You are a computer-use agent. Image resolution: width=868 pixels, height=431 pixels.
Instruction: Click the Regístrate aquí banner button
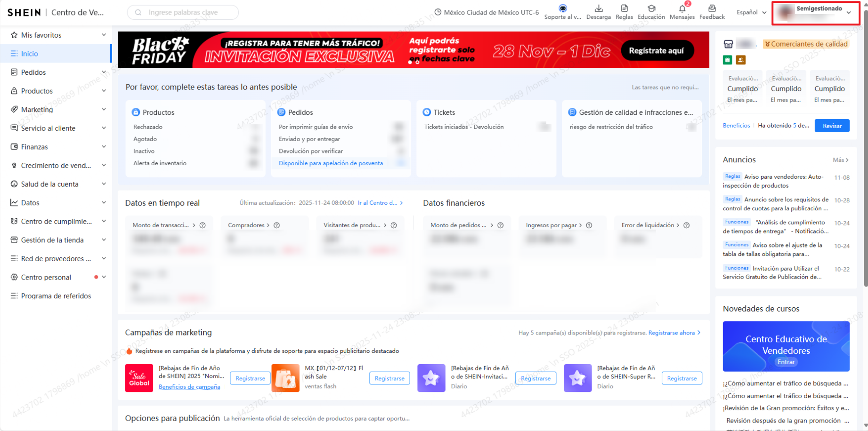point(656,51)
